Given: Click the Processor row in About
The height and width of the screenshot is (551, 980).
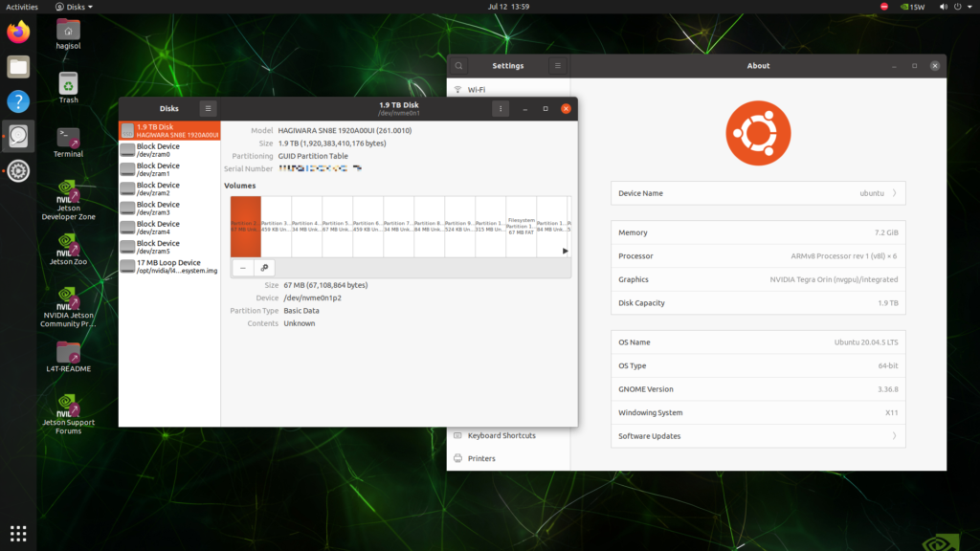Looking at the screenshot, I should point(758,256).
